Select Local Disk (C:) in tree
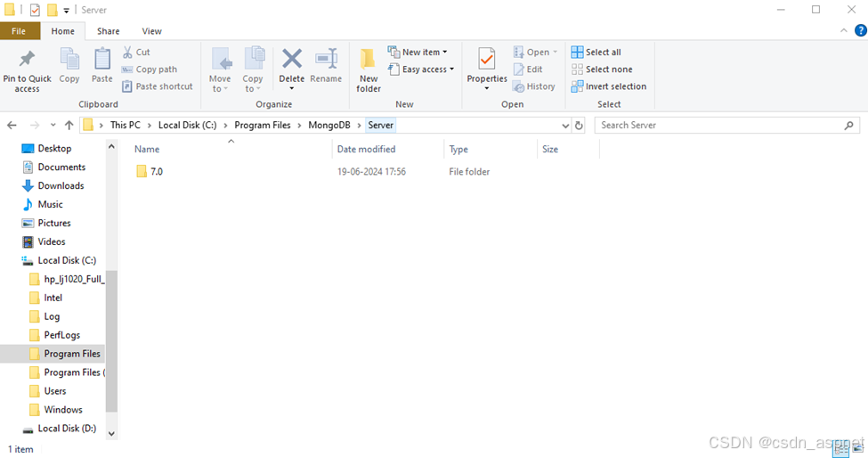868x458 pixels. 67,260
